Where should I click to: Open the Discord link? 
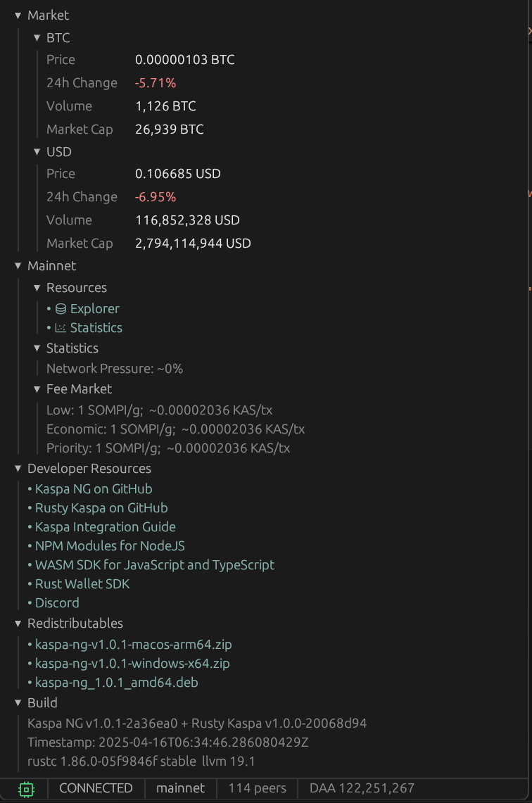[57, 603]
